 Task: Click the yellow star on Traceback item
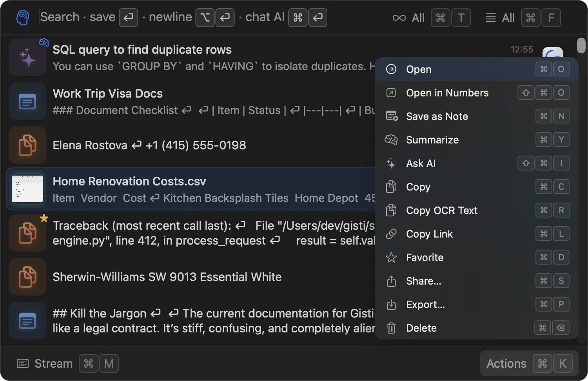pos(44,218)
